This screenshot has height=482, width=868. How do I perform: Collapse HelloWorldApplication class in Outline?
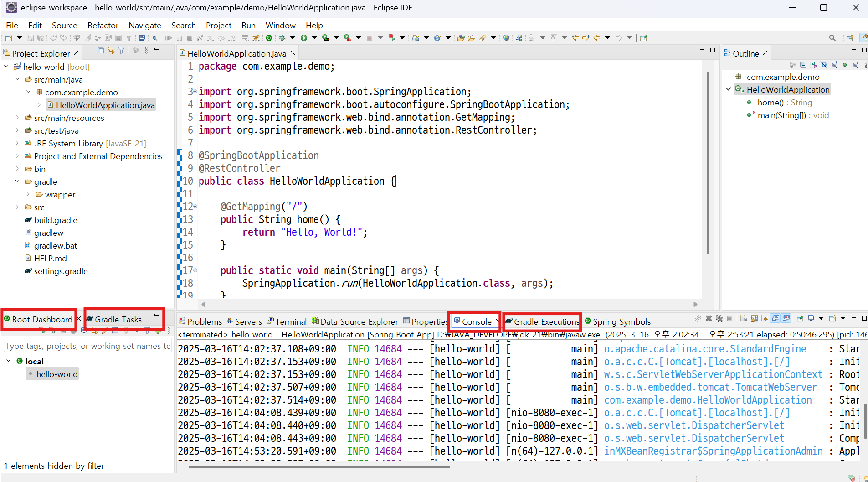point(728,89)
